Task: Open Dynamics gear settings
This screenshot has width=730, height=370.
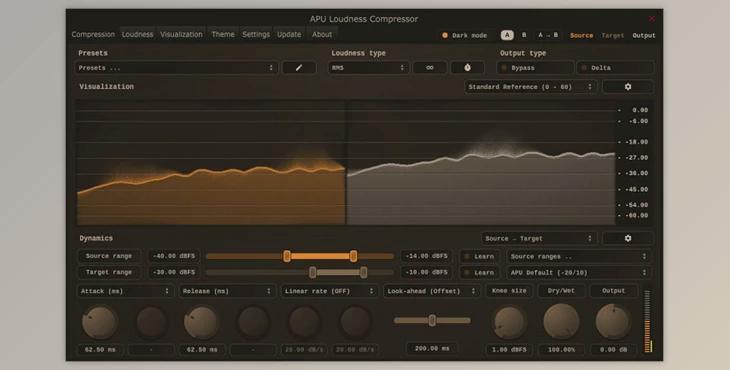Action: click(x=628, y=238)
